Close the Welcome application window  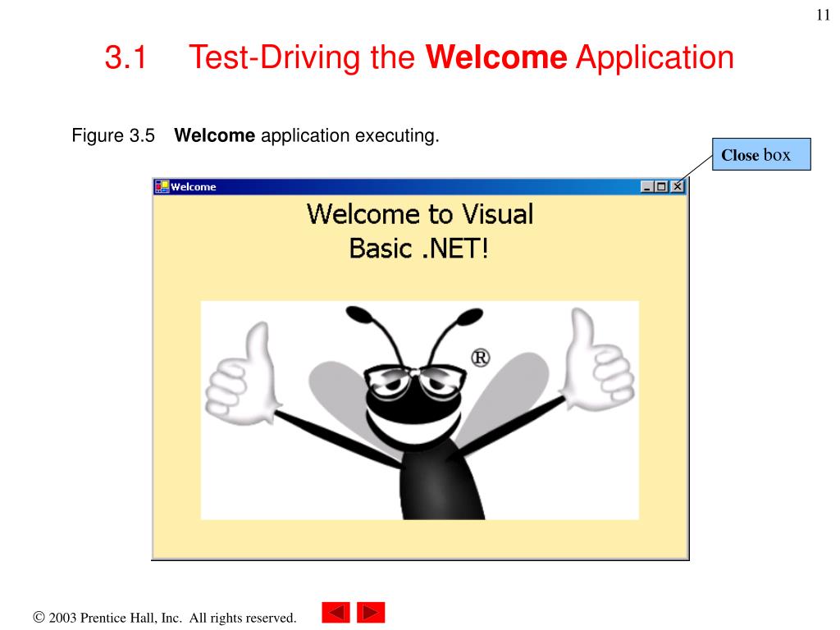click(678, 186)
